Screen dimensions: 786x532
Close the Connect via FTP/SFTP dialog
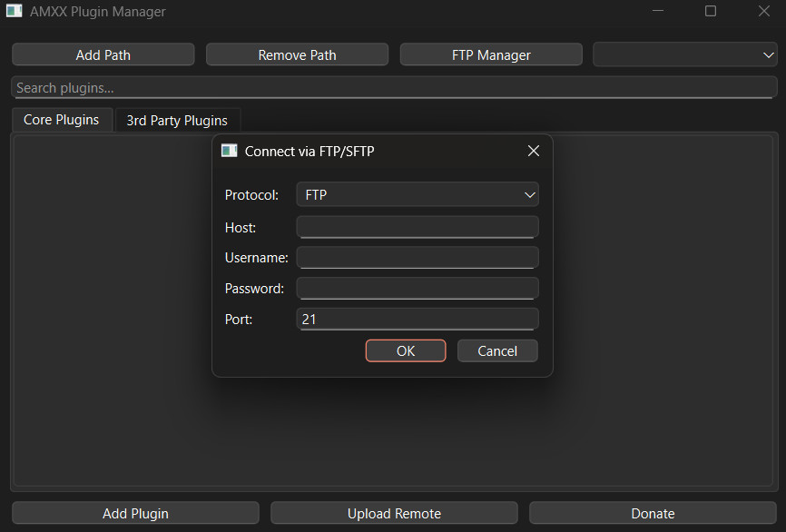(x=534, y=151)
